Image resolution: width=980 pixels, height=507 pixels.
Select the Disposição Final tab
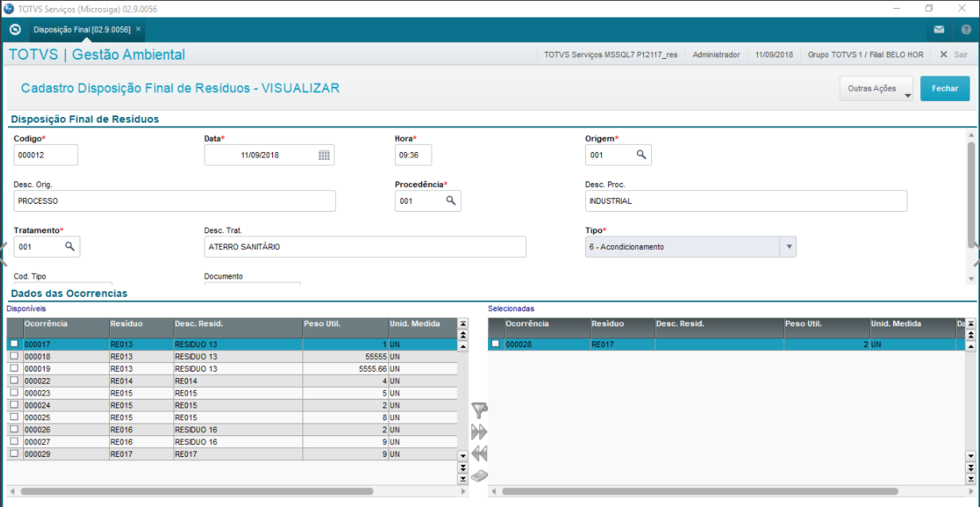click(82, 29)
